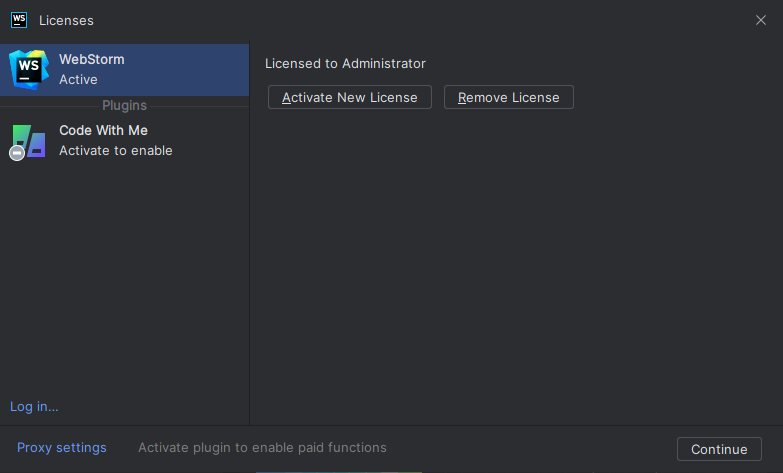Viewport: 783px width, 473px height.
Task: Click the Plugins section header
Action: coord(124,105)
